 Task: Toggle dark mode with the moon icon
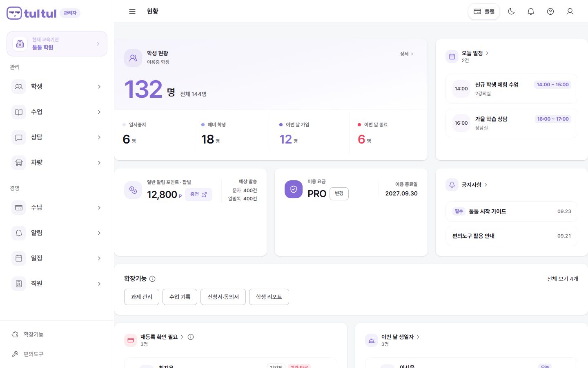[x=511, y=11]
